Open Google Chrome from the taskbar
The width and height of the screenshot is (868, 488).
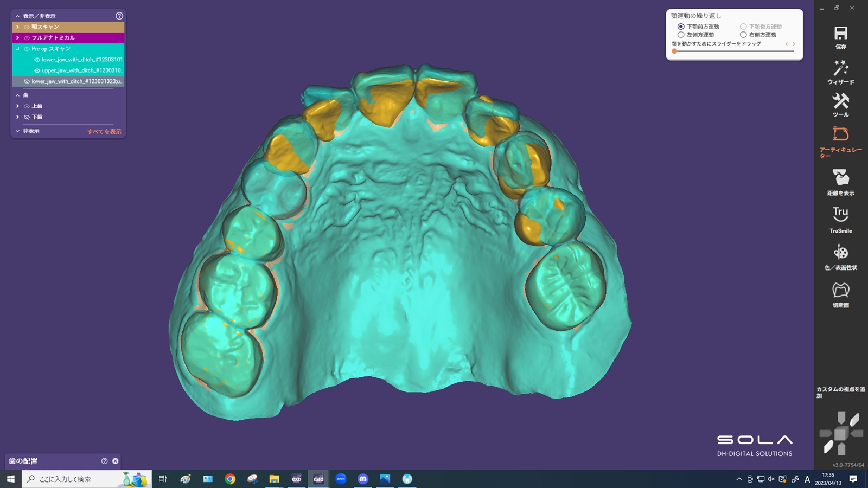(230, 479)
